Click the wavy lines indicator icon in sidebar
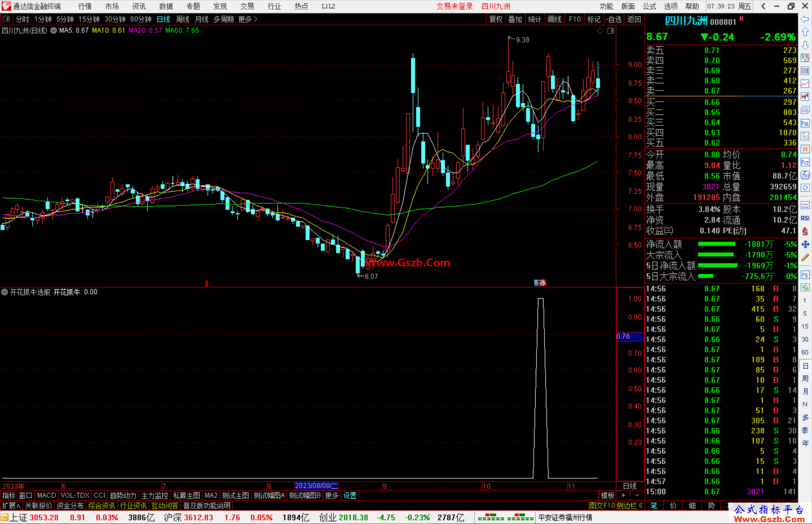The image size is (812, 524). (x=805, y=205)
